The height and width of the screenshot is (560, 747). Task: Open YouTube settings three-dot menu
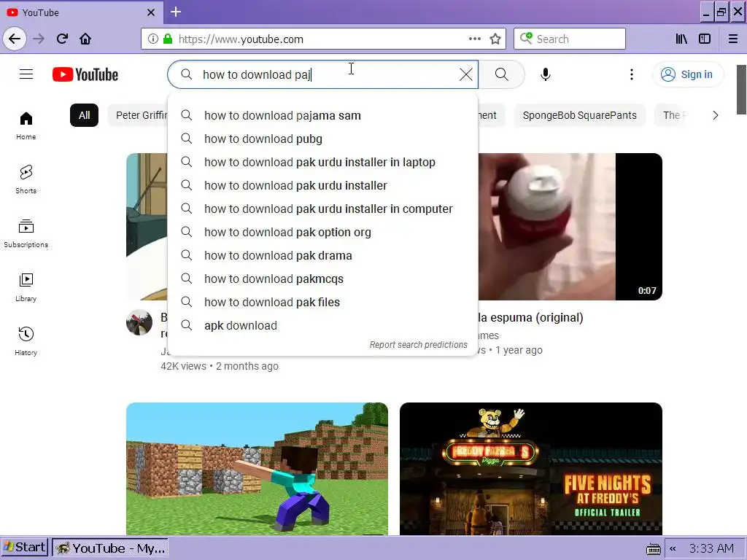point(632,74)
